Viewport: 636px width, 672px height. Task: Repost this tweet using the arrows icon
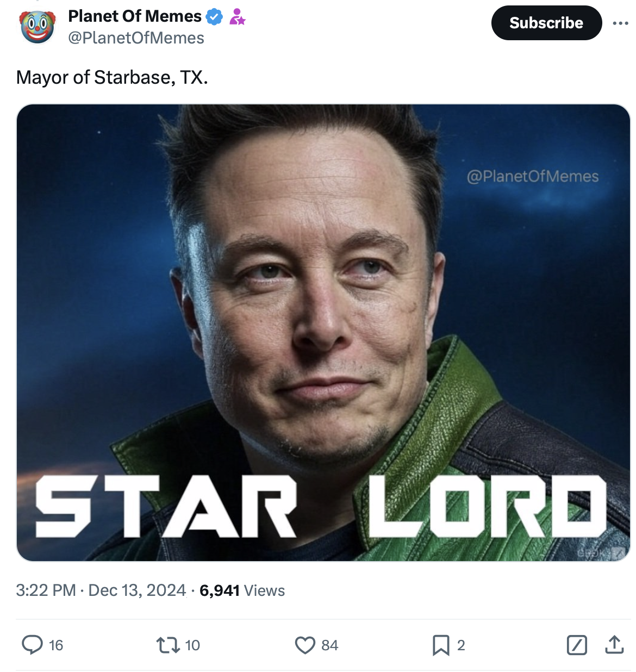(167, 645)
